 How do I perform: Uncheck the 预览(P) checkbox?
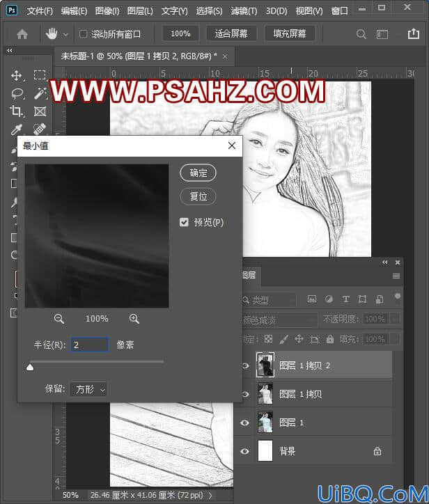tap(184, 222)
